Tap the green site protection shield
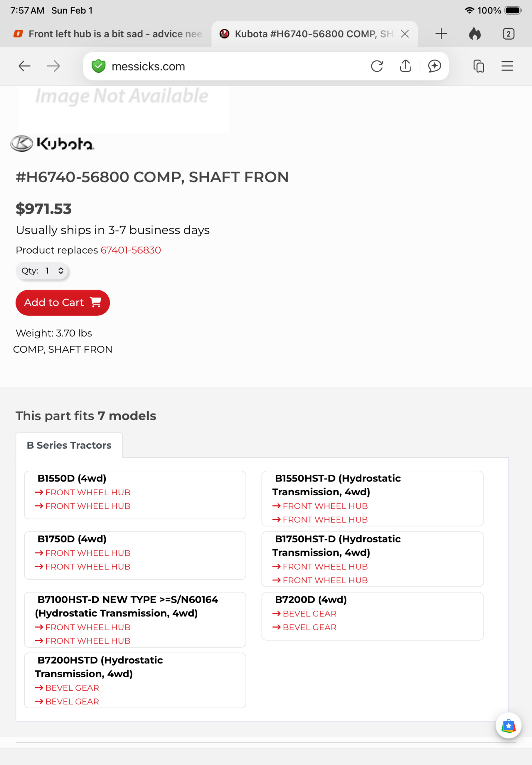Viewport: 532px width, 765px height. coord(99,66)
